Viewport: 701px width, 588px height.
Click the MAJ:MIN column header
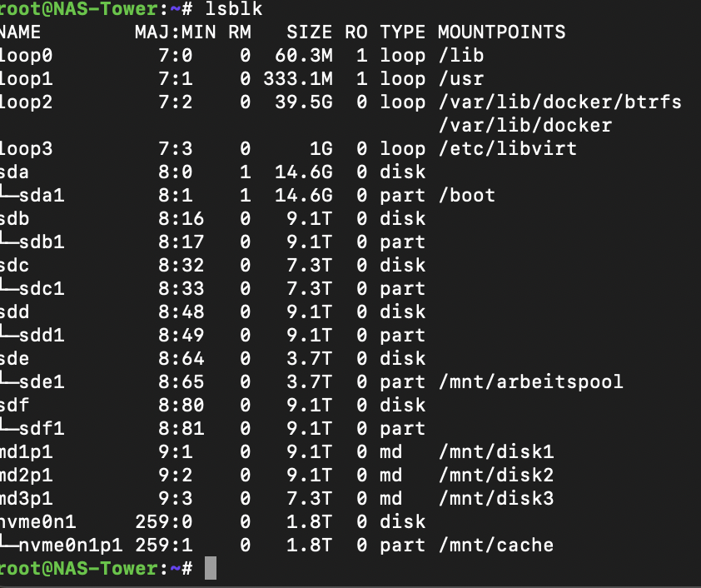click(x=175, y=32)
